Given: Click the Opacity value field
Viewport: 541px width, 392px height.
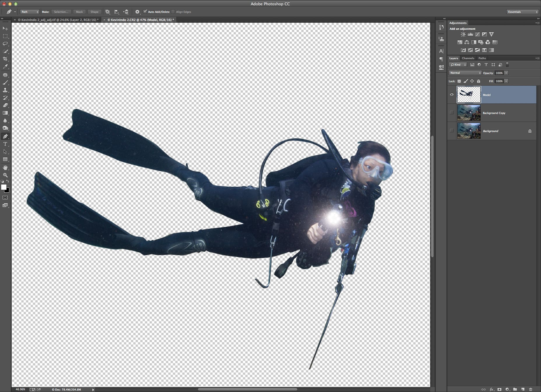Looking at the screenshot, I should click(499, 73).
